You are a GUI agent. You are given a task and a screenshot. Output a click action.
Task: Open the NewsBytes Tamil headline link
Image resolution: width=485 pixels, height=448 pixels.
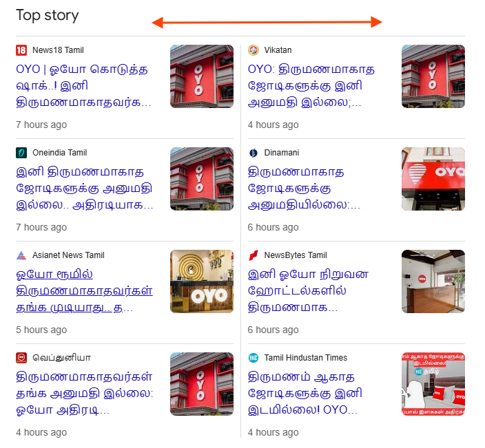click(308, 290)
